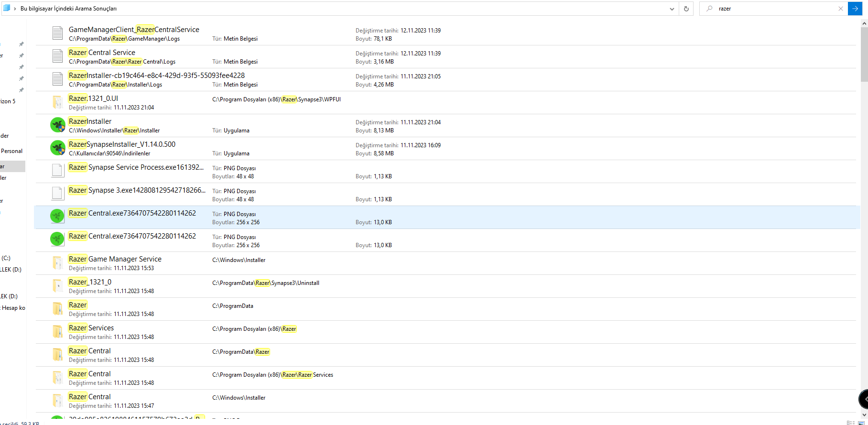Click the name 'Razer Game Manager Service'
This screenshot has height=425, width=868.
click(x=115, y=259)
